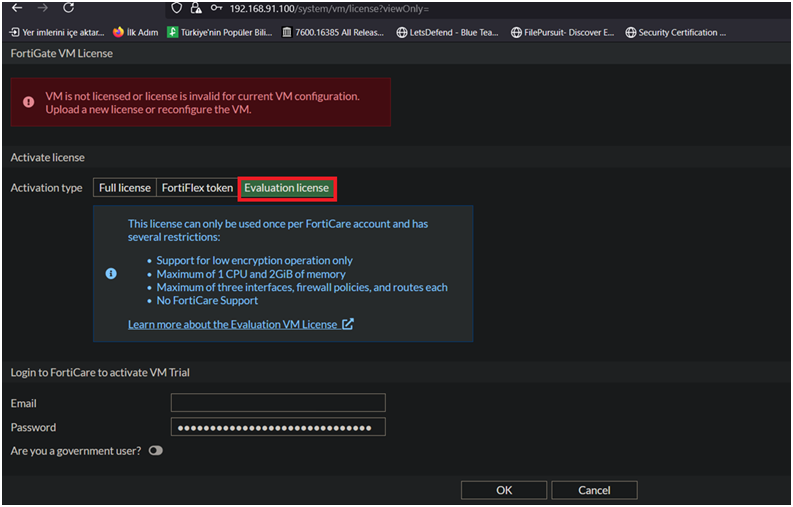Screen dimensions: 793x507
Task: Click 'No FortiCare Support' bullet text
Action: [207, 301]
